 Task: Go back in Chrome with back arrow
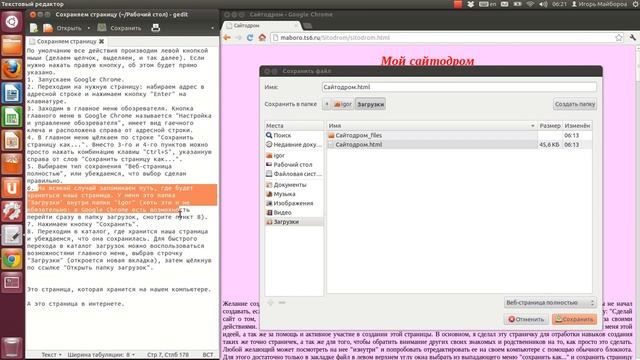tap(227, 38)
